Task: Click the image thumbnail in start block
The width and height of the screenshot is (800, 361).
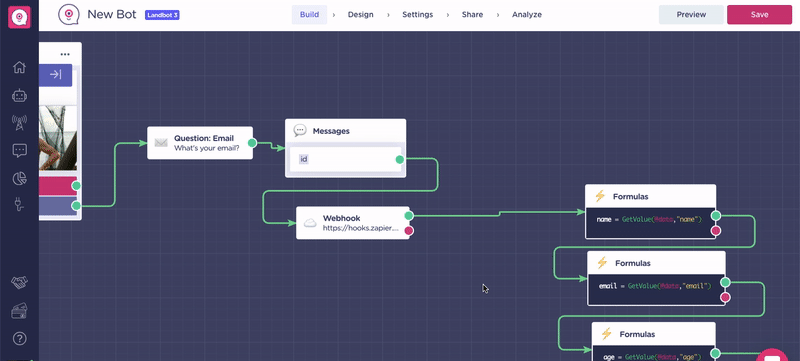Action: click(58, 138)
